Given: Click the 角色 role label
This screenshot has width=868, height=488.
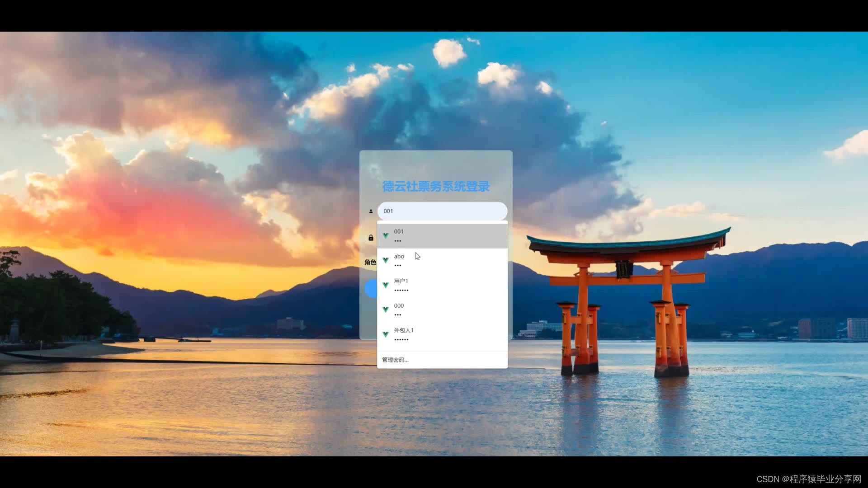Looking at the screenshot, I should 370,262.
